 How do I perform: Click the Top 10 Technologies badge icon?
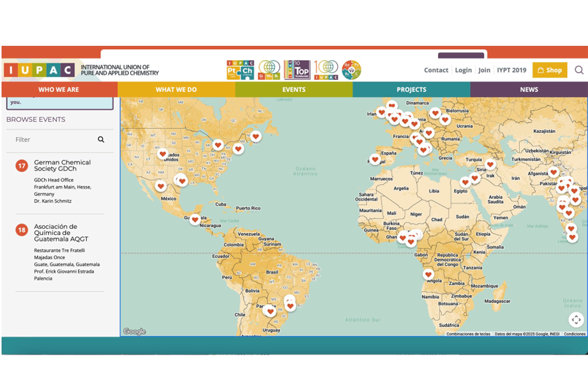tap(297, 70)
